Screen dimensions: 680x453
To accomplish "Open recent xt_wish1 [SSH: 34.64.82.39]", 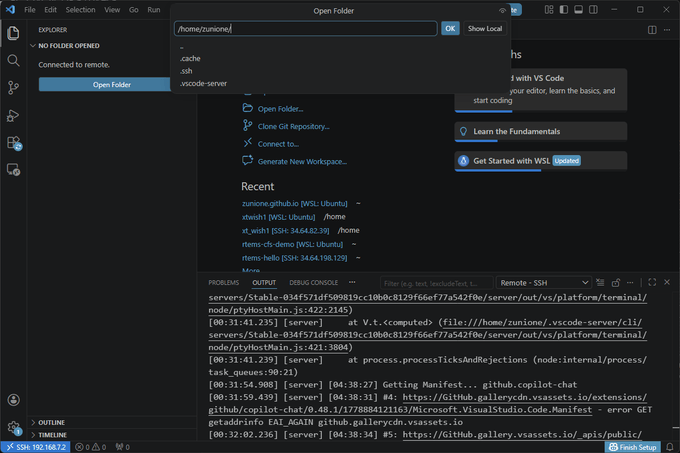I will [x=285, y=231].
